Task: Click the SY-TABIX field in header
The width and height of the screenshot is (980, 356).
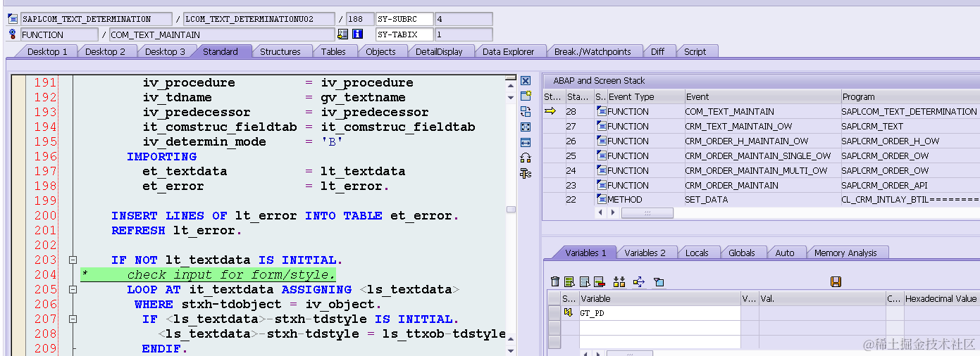Action: [405, 34]
